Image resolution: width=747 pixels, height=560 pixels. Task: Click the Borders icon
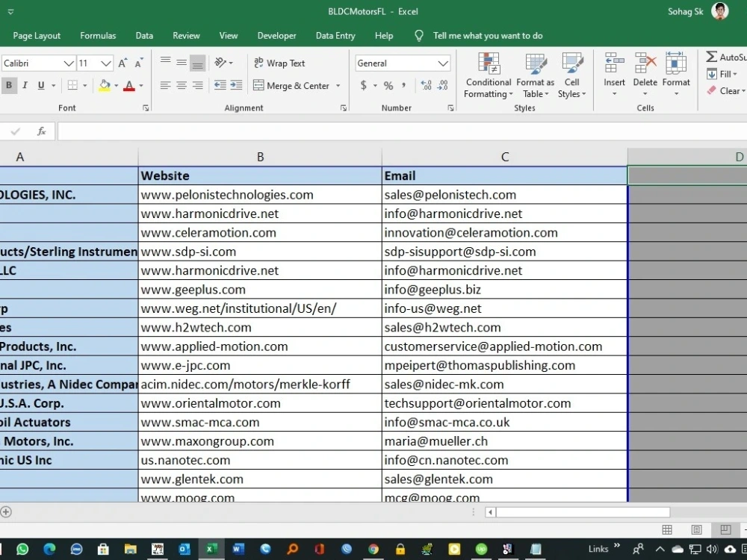pyautogui.click(x=72, y=85)
